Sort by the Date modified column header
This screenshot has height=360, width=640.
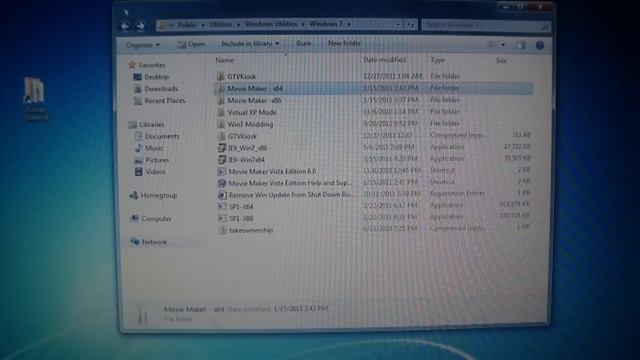(384, 60)
